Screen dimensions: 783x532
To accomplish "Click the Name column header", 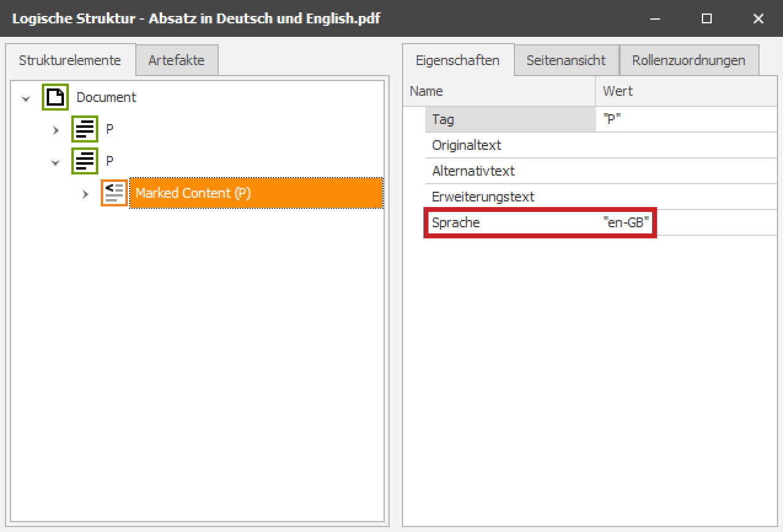I will [499, 91].
